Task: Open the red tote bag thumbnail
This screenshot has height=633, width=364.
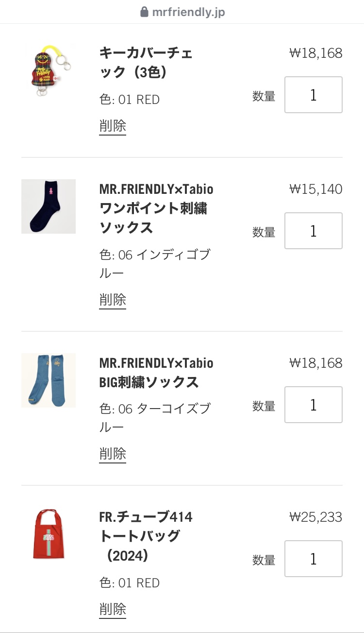Action: tap(48, 534)
